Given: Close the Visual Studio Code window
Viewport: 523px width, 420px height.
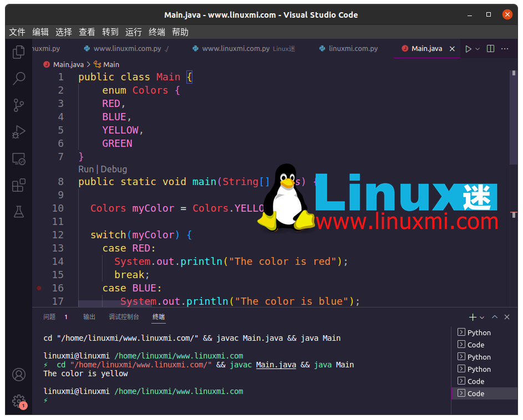Looking at the screenshot, I should coord(507,14).
